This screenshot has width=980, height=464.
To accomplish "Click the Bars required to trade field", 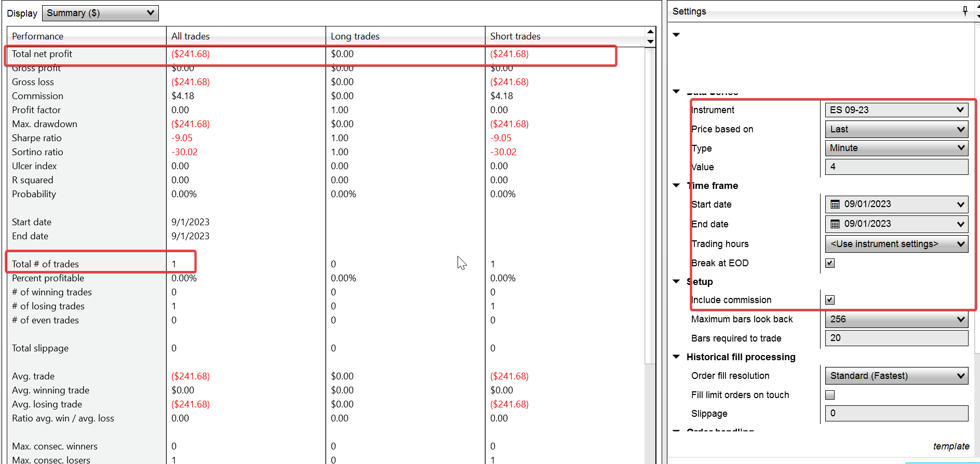I will [896, 338].
